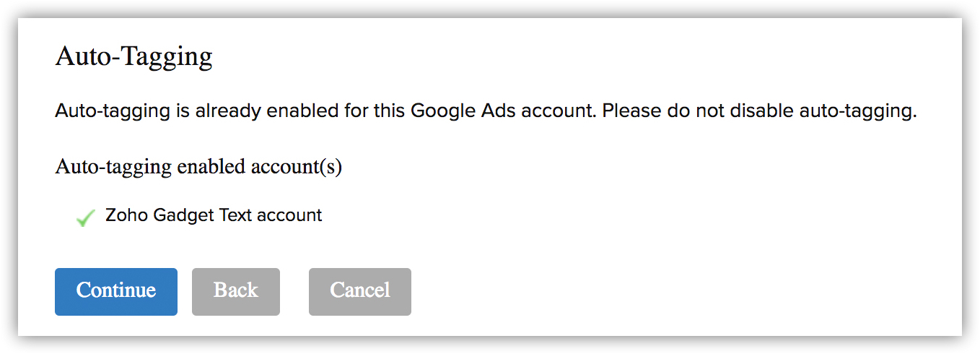Click the word "Back" on gray button
This screenshot has height=354, width=980.
[235, 291]
